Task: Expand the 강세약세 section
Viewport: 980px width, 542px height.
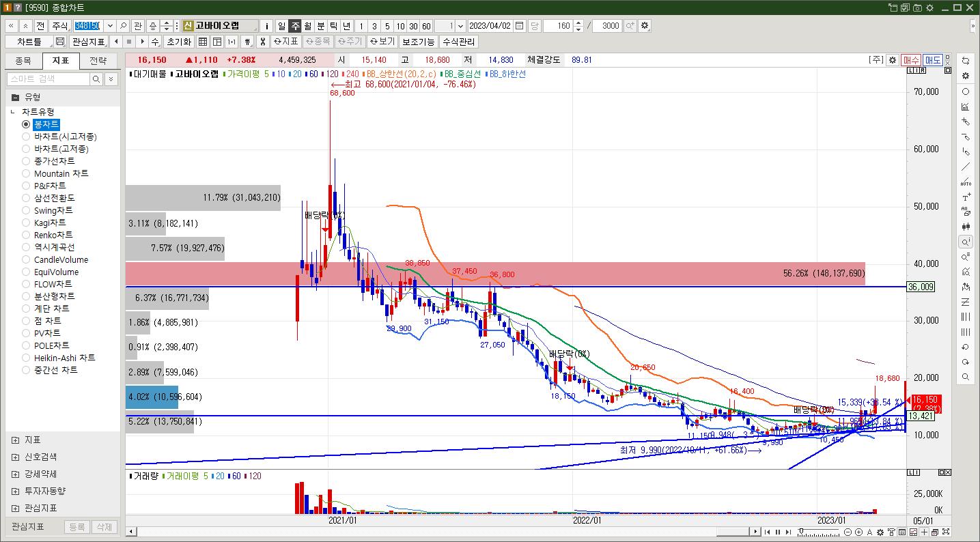Action: point(15,474)
